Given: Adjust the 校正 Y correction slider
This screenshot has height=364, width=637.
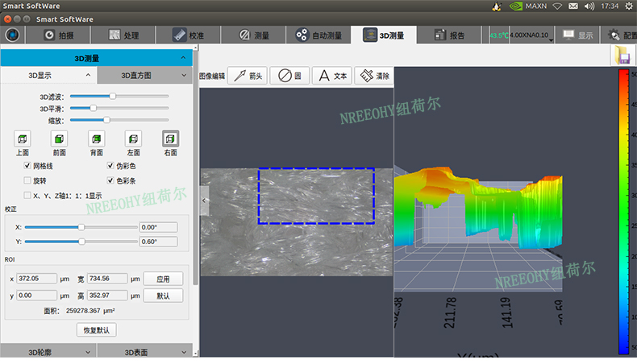Looking at the screenshot, I should (81, 242).
